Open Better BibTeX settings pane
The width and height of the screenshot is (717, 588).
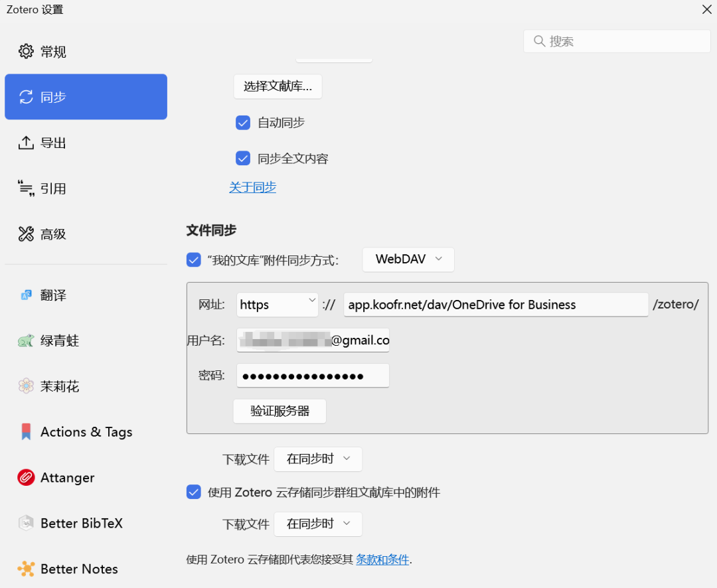pos(81,523)
